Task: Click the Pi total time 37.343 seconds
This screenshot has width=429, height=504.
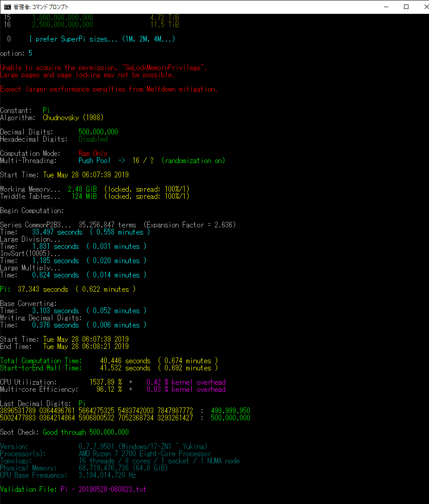Action: pos(43,289)
